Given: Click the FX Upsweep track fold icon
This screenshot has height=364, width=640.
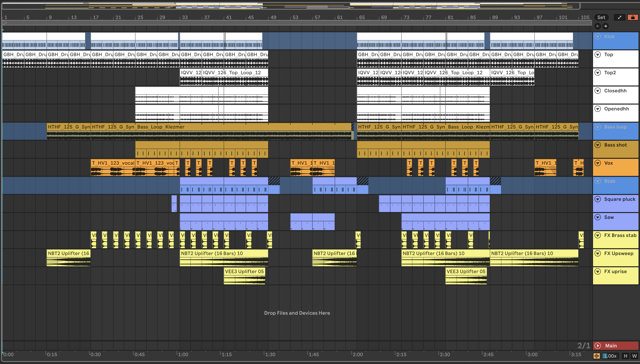Looking at the screenshot, I should pyautogui.click(x=598, y=253).
